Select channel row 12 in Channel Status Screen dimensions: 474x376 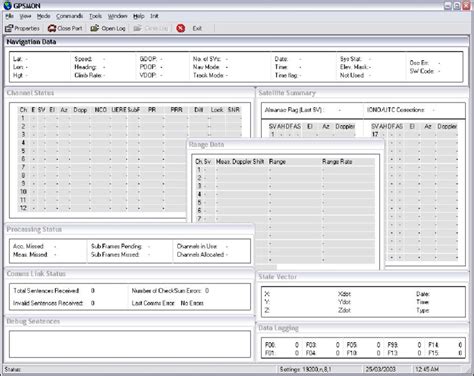[130, 208]
